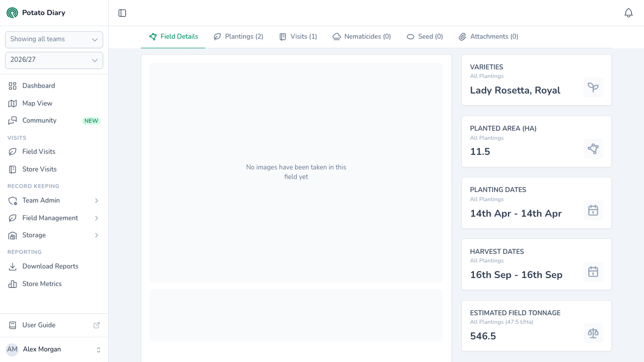Toggle the sidebar collapse icon

[x=122, y=13]
